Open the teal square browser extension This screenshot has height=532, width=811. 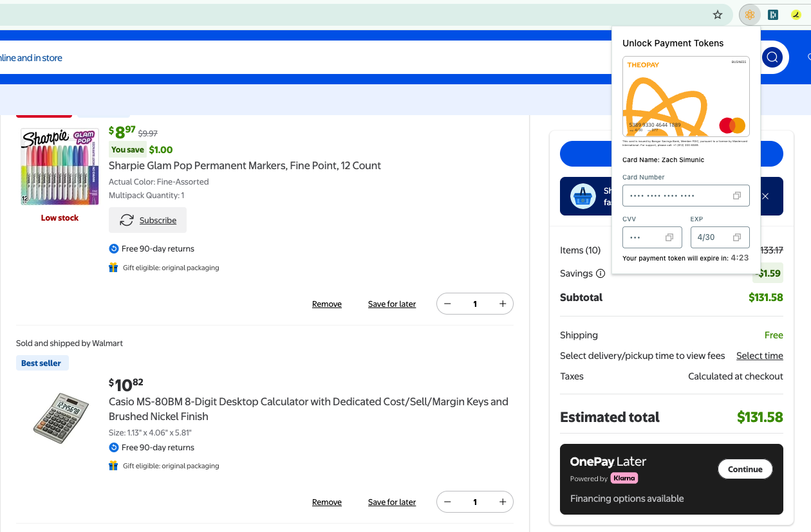pos(773,15)
